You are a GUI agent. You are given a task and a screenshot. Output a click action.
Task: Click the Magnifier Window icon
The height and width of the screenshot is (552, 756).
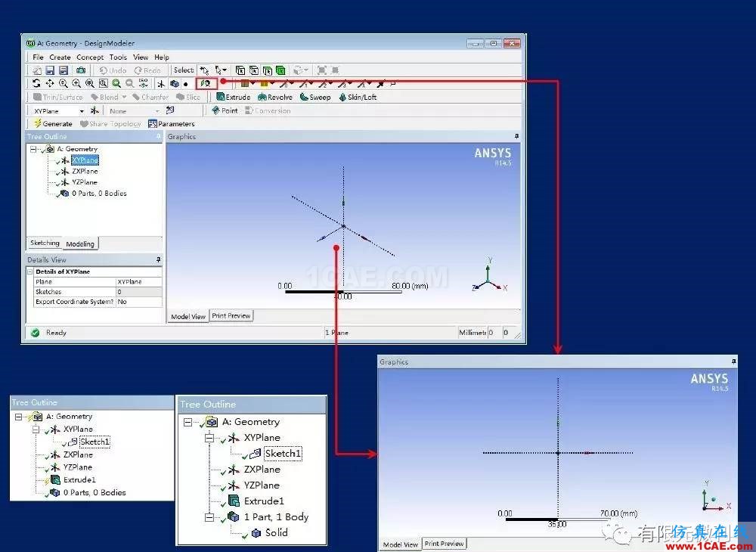(x=103, y=83)
